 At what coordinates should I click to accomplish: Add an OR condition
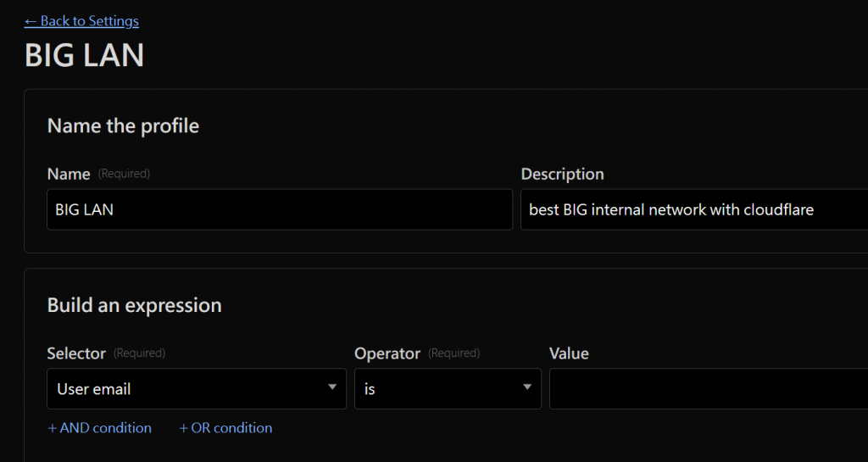click(226, 428)
